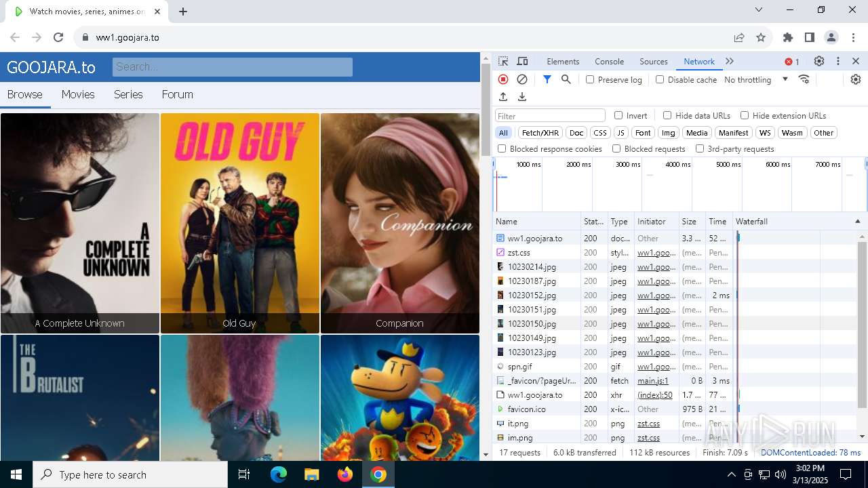Check Hide extension URLs checkbox
The width and height of the screenshot is (868, 488).
tap(745, 115)
